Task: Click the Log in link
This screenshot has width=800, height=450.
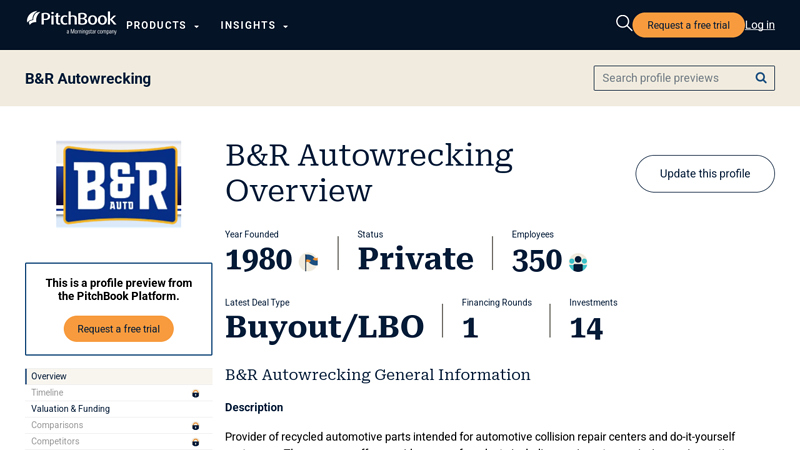Action: (x=760, y=25)
